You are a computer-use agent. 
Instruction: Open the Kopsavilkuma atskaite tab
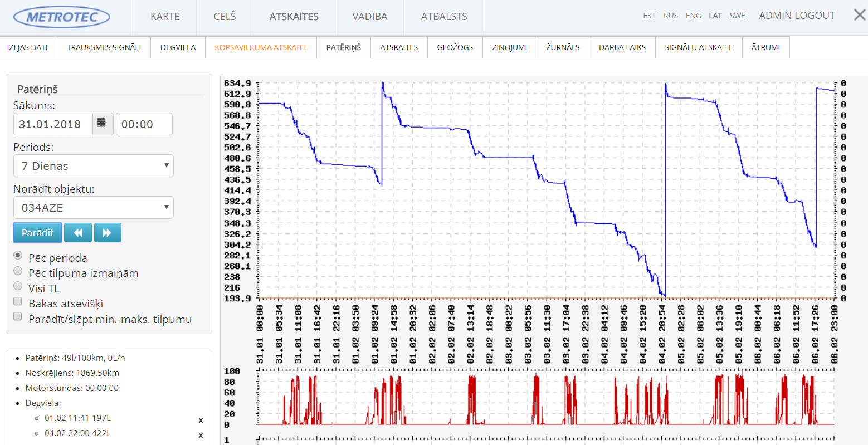pos(261,47)
